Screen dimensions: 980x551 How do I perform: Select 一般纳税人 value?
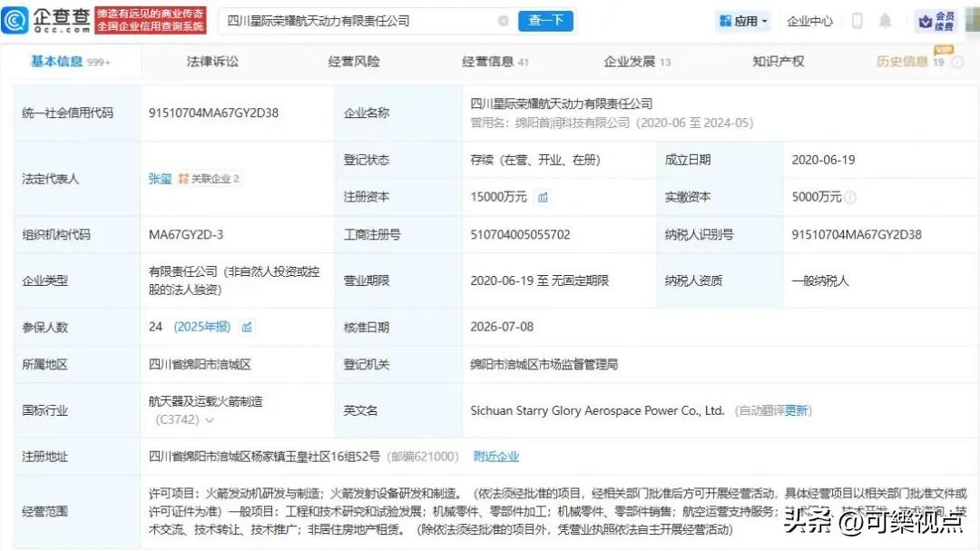(820, 280)
